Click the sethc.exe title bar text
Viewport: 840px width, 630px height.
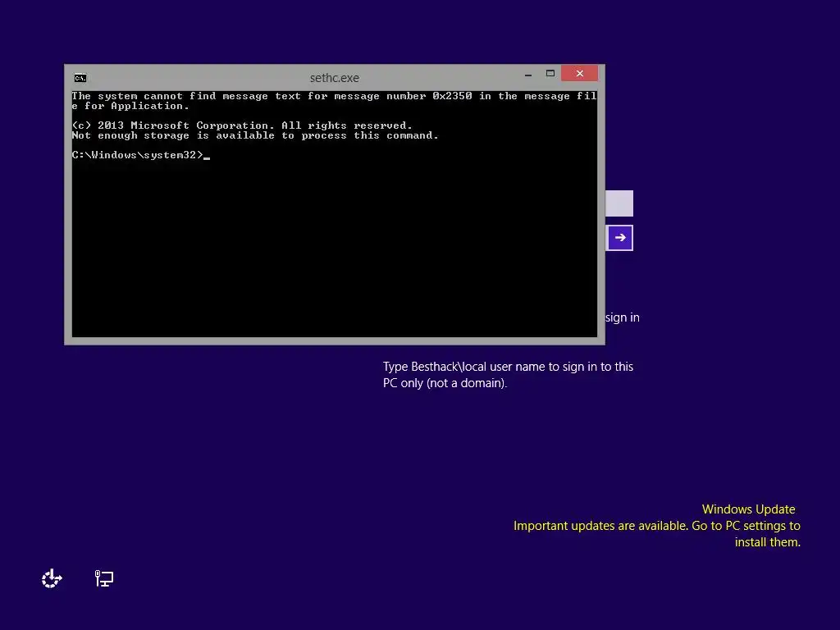(x=335, y=78)
